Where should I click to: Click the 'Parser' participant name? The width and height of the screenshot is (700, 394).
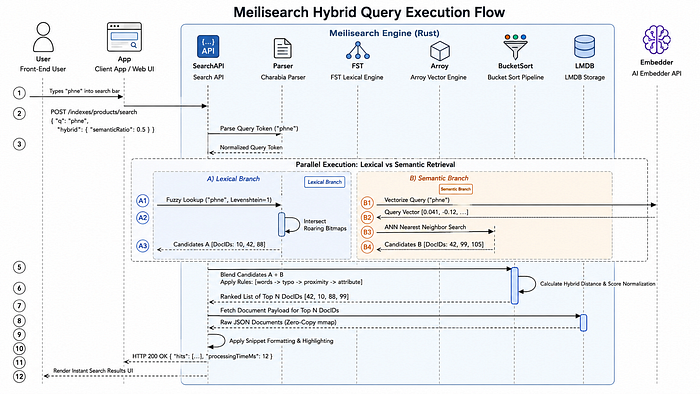(x=283, y=66)
